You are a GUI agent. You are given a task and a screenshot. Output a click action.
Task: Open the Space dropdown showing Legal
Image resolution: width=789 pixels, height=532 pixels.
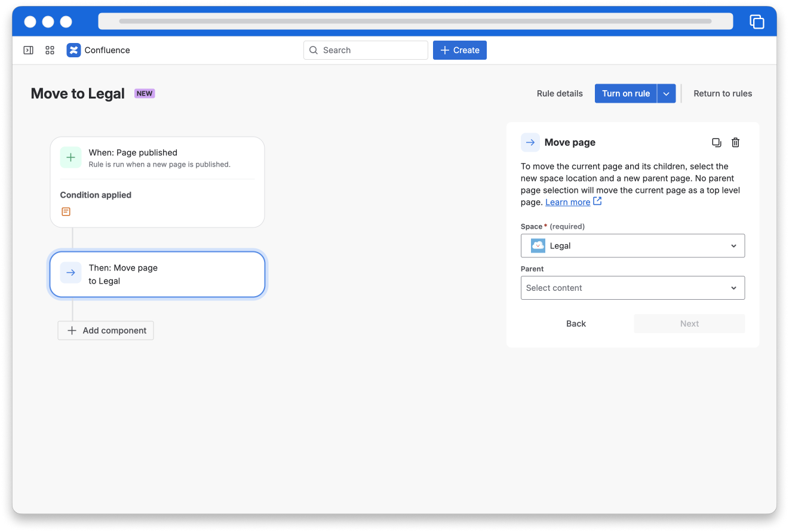pyautogui.click(x=632, y=246)
